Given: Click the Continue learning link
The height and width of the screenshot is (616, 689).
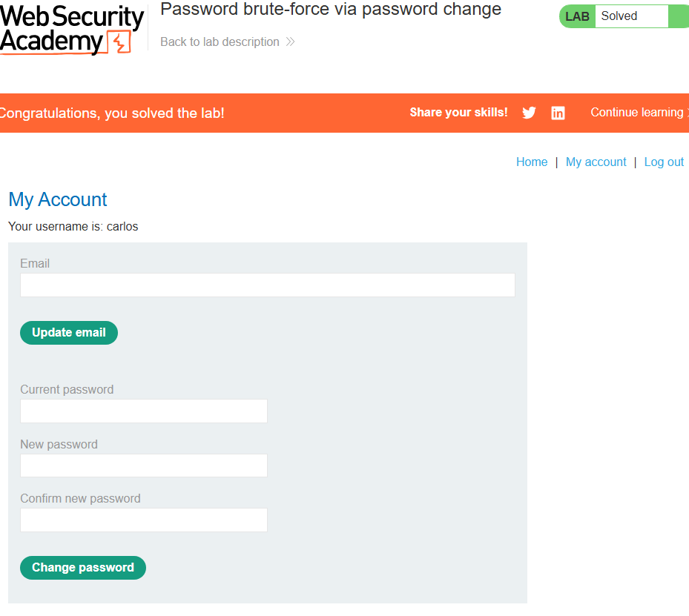Looking at the screenshot, I should click(639, 113).
